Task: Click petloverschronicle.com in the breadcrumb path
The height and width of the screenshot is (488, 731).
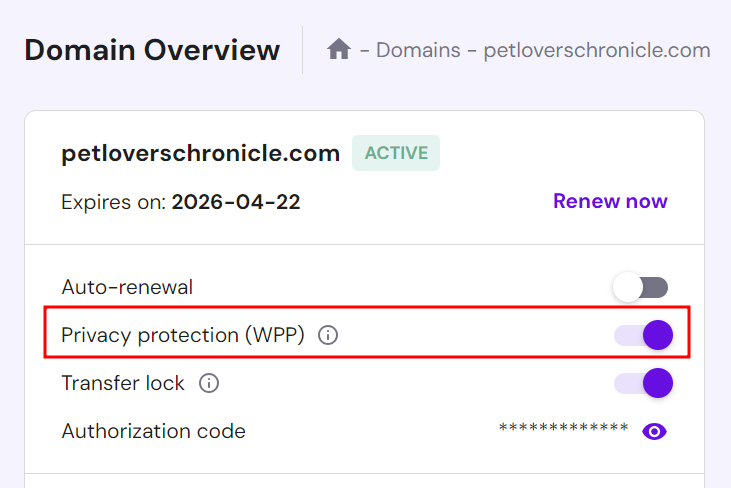Action: (597, 50)
